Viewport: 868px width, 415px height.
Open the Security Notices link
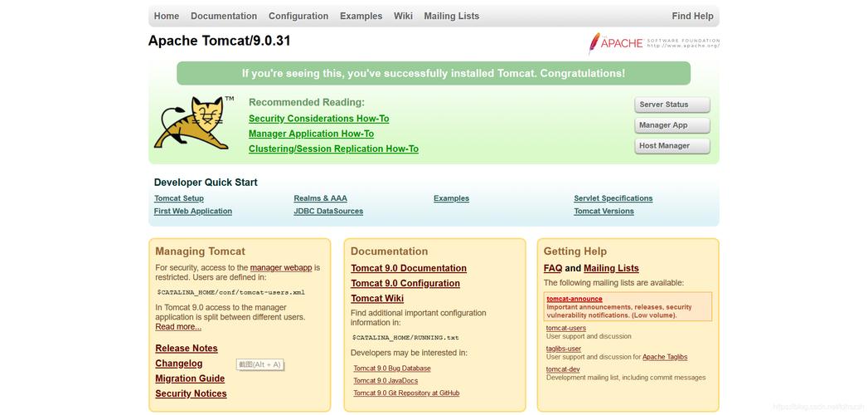tap(191, 393)
